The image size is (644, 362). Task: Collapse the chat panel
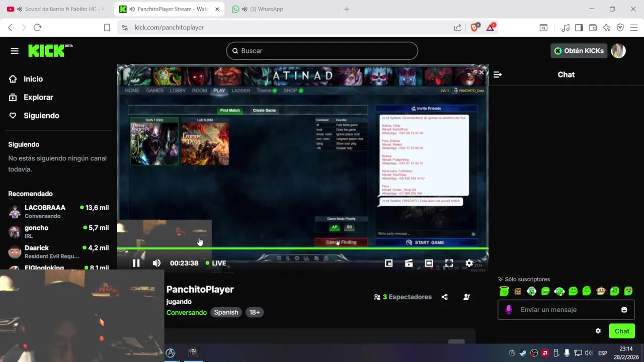pyautogui.click(x=498, y=74)
